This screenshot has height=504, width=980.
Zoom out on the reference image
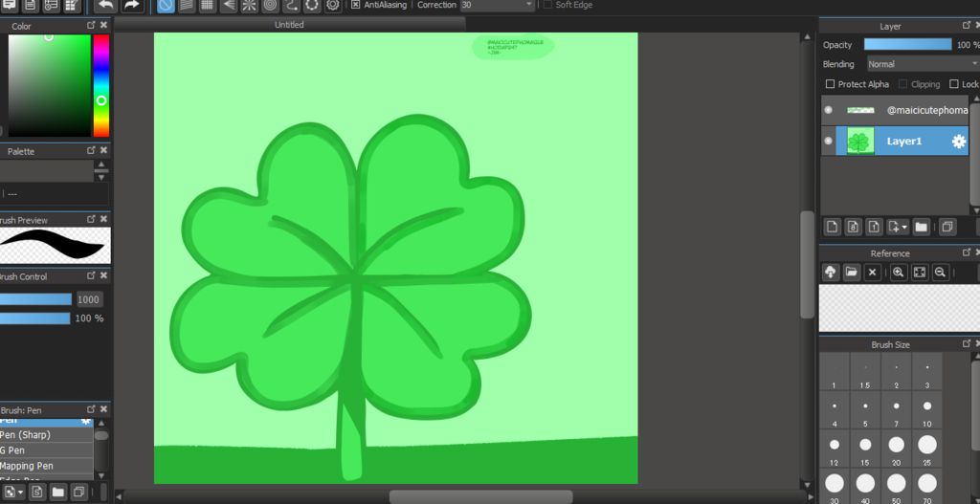pyautogui.click(x=940, y=273)
